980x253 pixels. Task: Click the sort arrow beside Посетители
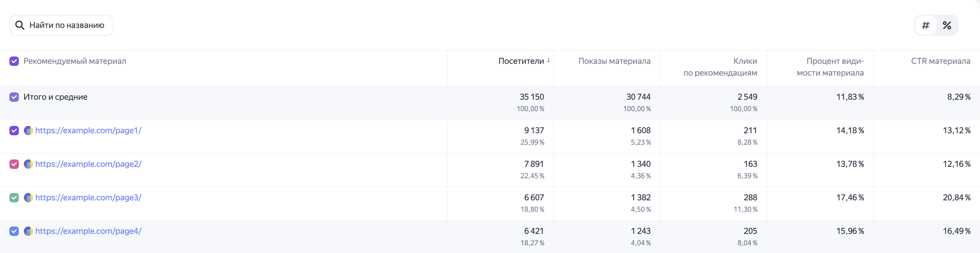point(549,60)
